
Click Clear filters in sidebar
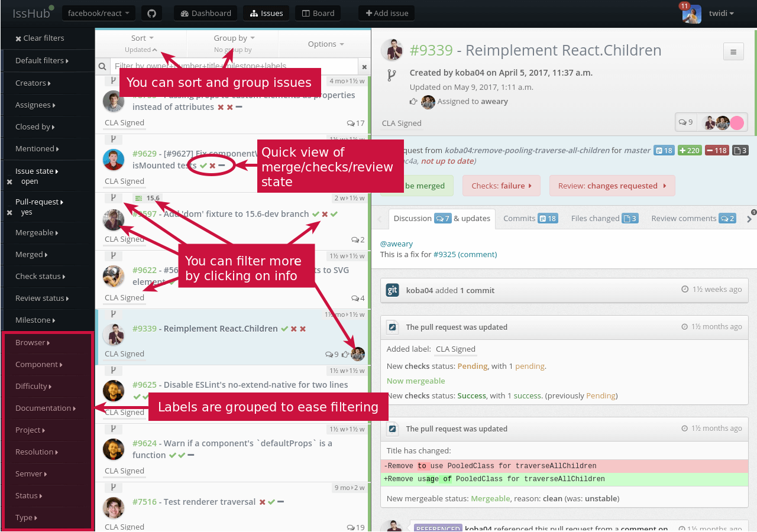[x=40, y=38]
